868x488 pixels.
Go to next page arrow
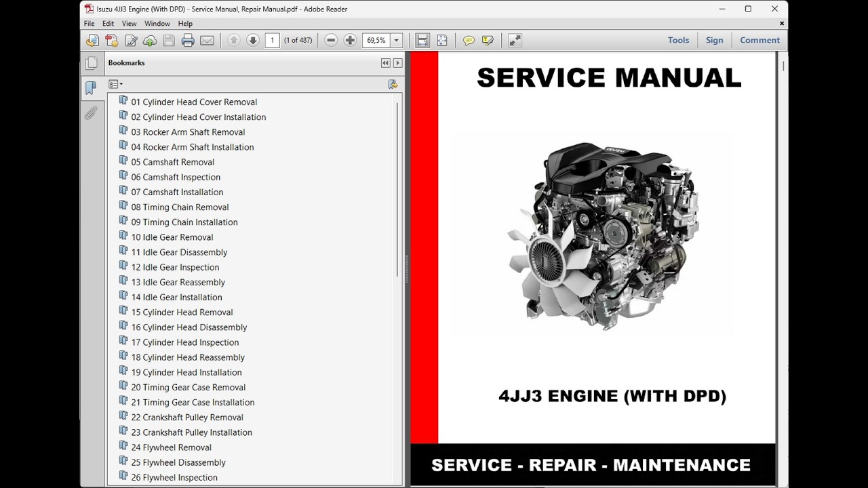253,41
